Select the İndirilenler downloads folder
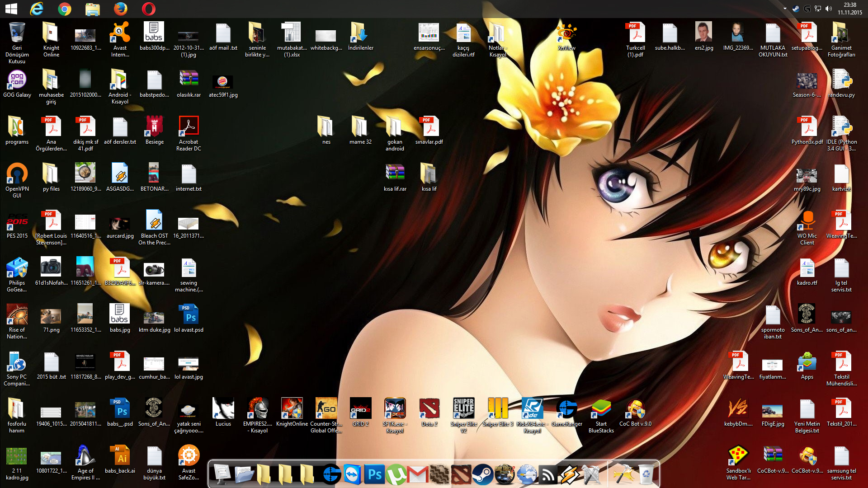Viewport: 868px width, 488px height. pos(361,37)
